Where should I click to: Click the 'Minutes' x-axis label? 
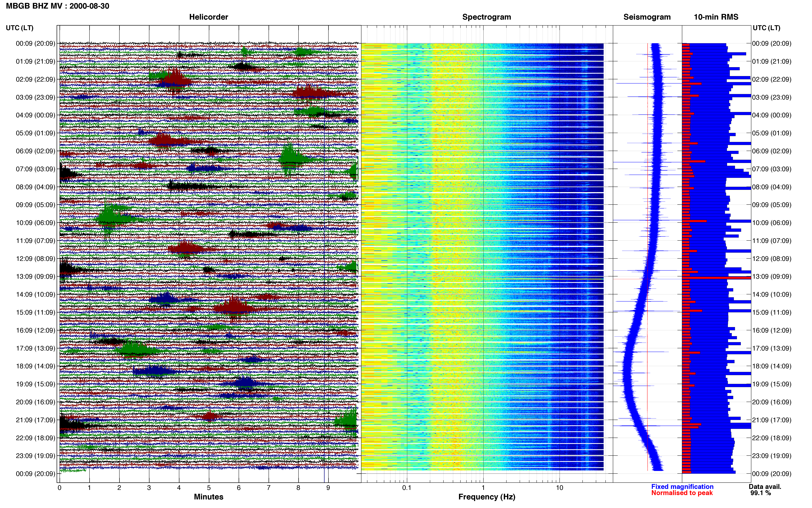(209, 497)
